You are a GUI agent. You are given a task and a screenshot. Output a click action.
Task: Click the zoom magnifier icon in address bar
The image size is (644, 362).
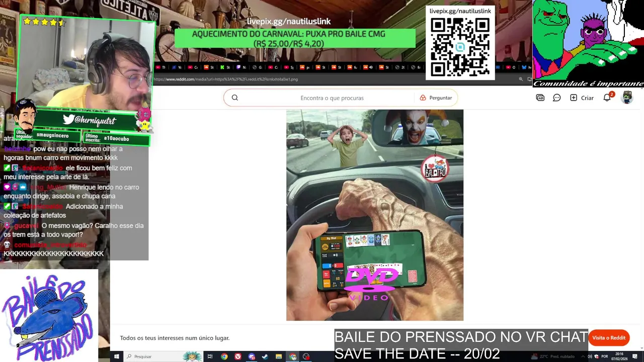click(x=521, y=79)
